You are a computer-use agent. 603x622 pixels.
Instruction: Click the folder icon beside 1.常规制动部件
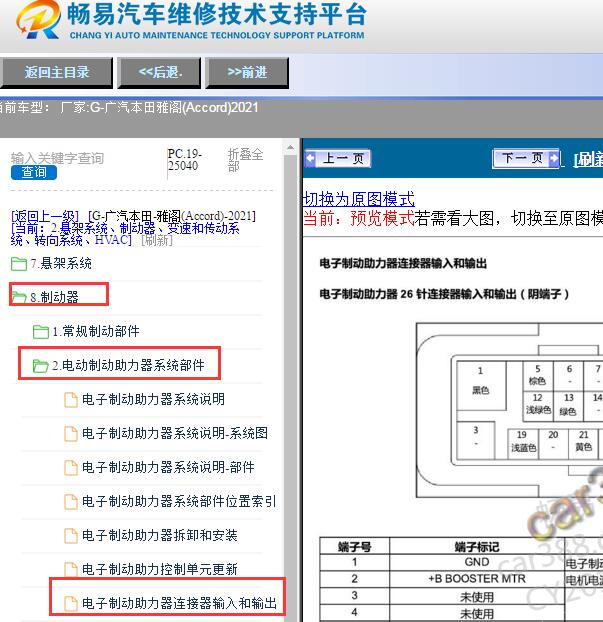[x=40, y=332]
